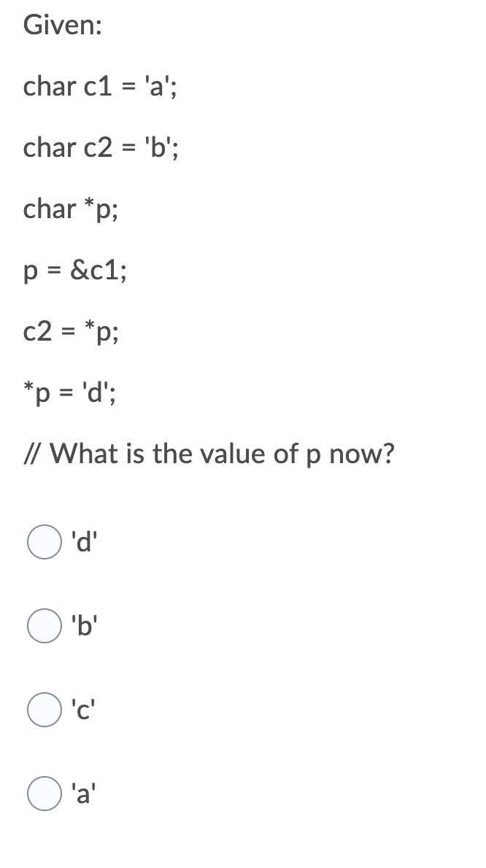Click the 'd' option label text
The image size is (486, 868).
82,542
